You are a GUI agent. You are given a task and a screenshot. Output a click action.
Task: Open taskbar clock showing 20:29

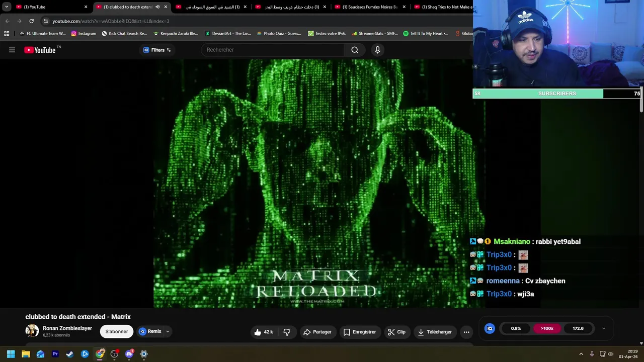[628, 354]
